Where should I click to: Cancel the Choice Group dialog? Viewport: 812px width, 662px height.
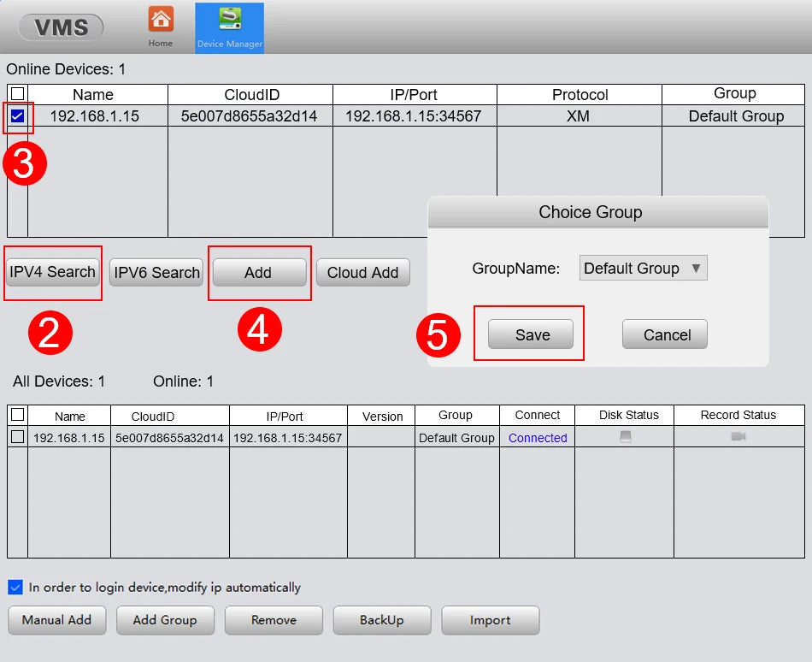point(666,335)
